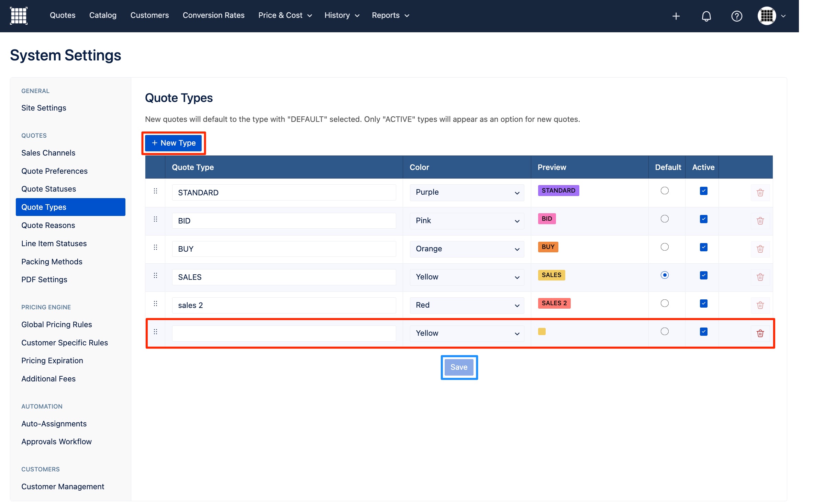
Task: Grab the drag handle for STANDARD row
Action: (155, 191)
